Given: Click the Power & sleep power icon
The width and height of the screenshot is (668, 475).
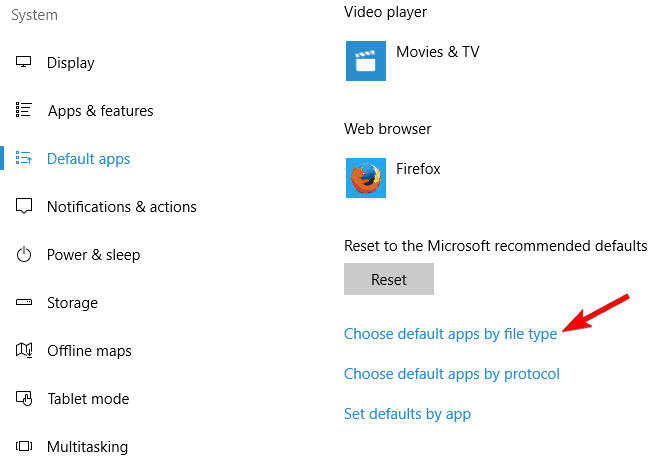Looking at the screenshot, I should (x=23, y=254).
